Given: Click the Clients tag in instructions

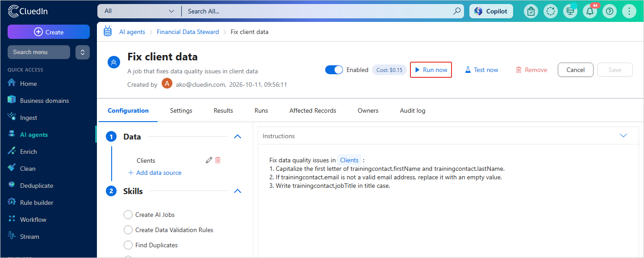Looking at the screenshot, I should click(x=349, y=160).
